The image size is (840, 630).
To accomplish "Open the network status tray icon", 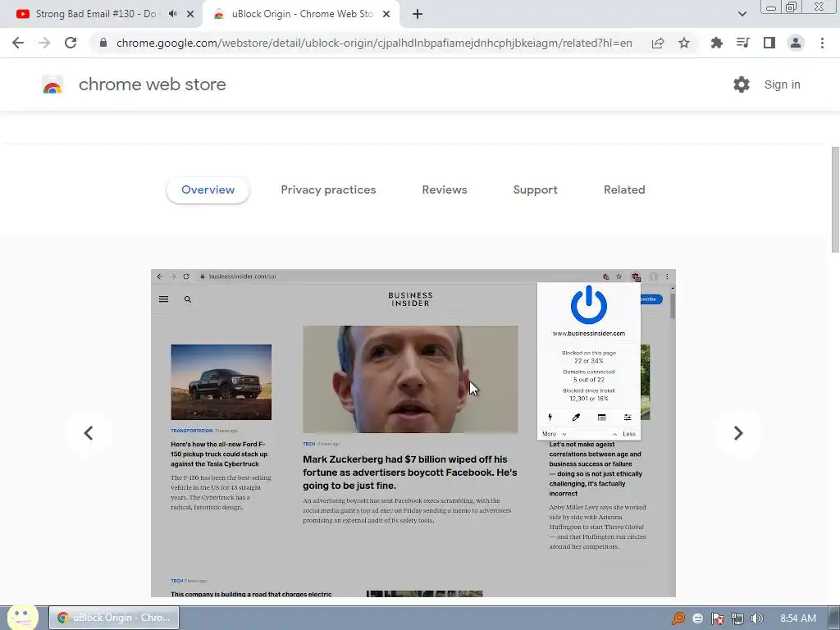I will click(x=737, y=619).
